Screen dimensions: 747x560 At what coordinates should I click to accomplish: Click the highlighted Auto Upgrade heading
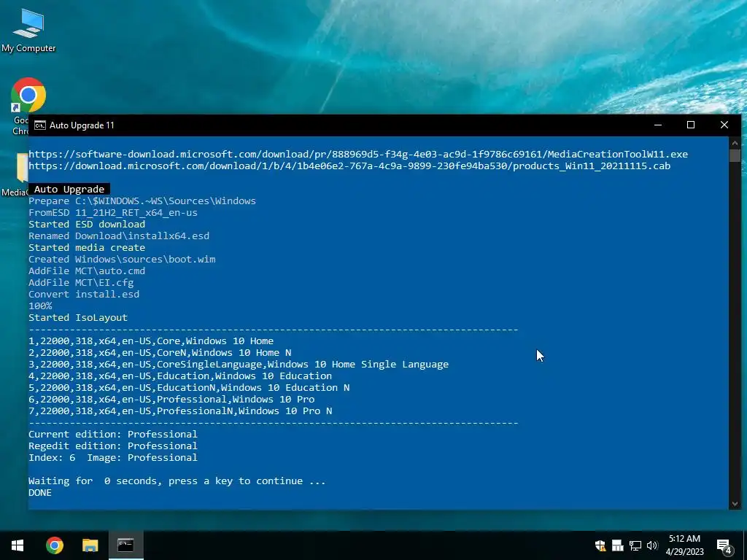[x=69, y=189]
